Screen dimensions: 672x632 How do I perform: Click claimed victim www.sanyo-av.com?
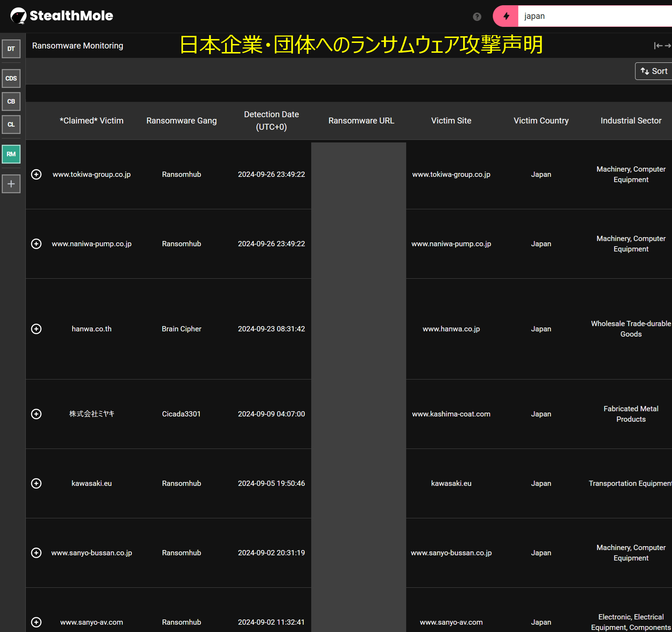tap(91, 622)
